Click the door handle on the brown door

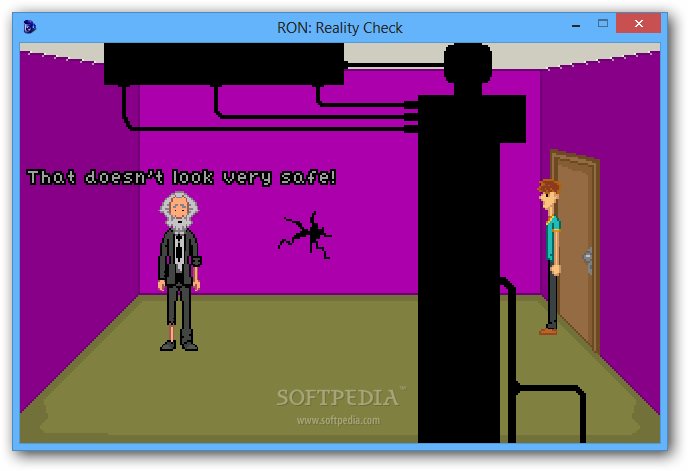click(x=588, y=259)
